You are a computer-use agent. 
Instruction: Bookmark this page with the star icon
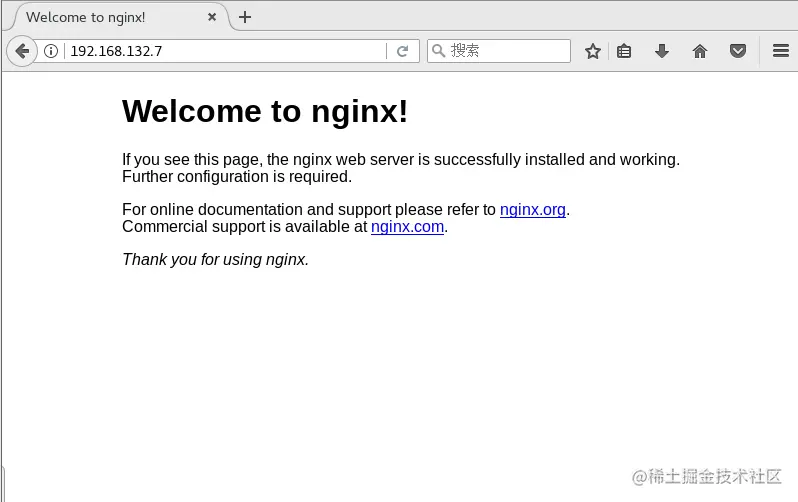click(592, 51)
